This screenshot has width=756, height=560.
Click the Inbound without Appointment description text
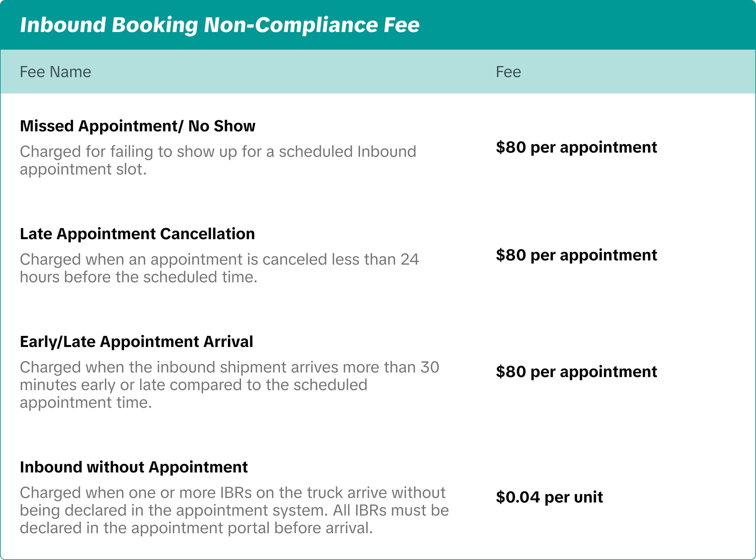pos(234,510)
